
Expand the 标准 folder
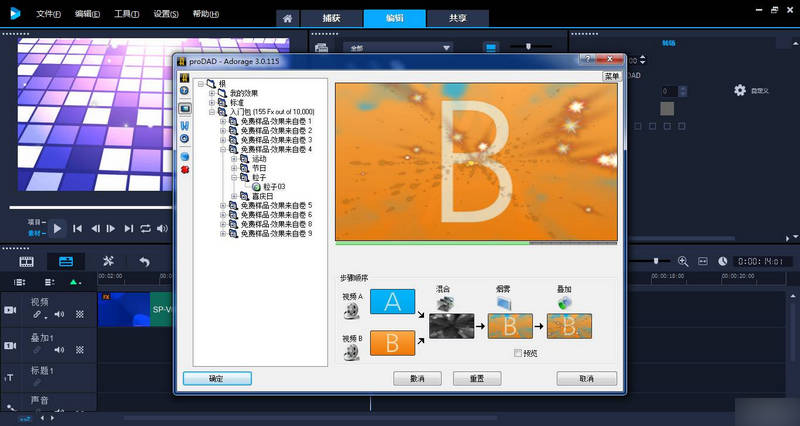tap(212, 103)
